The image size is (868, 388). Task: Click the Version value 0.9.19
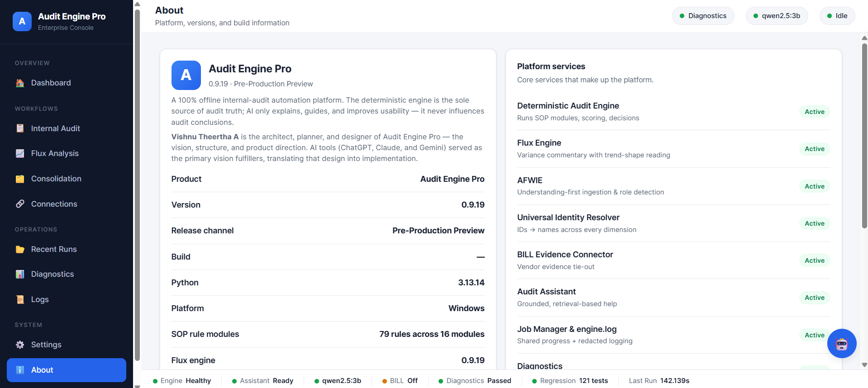(472, 205)
